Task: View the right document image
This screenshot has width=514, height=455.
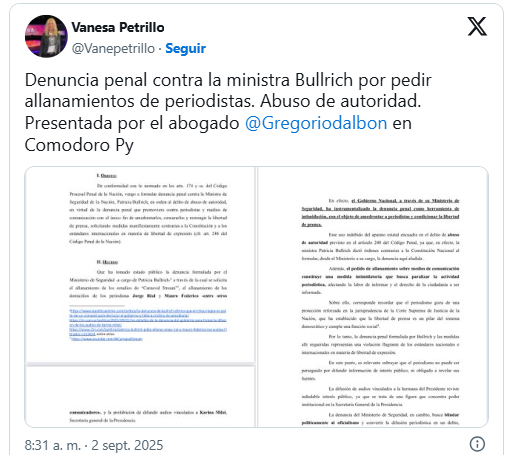Action: coord(373,297)
